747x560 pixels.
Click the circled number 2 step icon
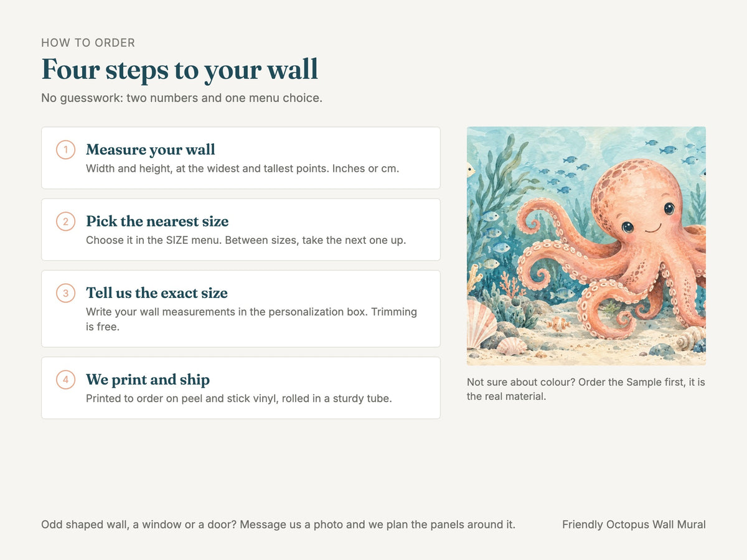pyautogui.click(x=65, y=222)
